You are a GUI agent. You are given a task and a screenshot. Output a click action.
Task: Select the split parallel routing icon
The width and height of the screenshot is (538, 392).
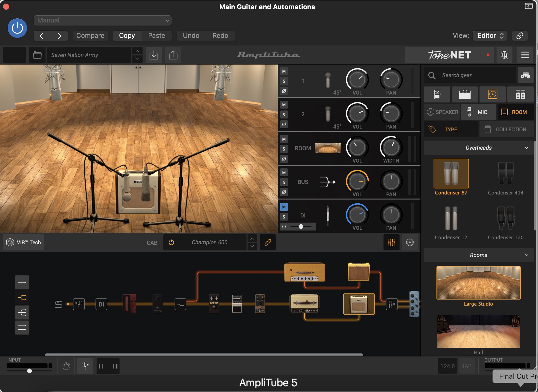click(22, 297)
